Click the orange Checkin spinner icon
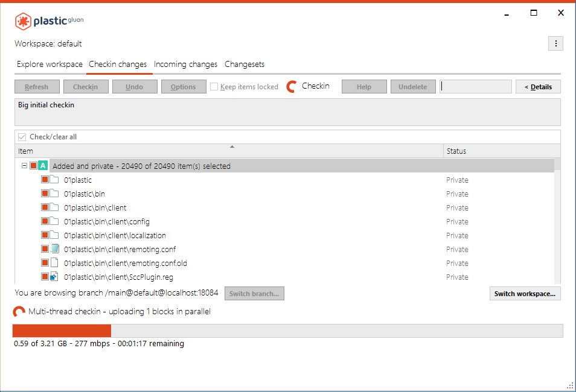This screenshot has height=392, width=576. pos(292,86)
